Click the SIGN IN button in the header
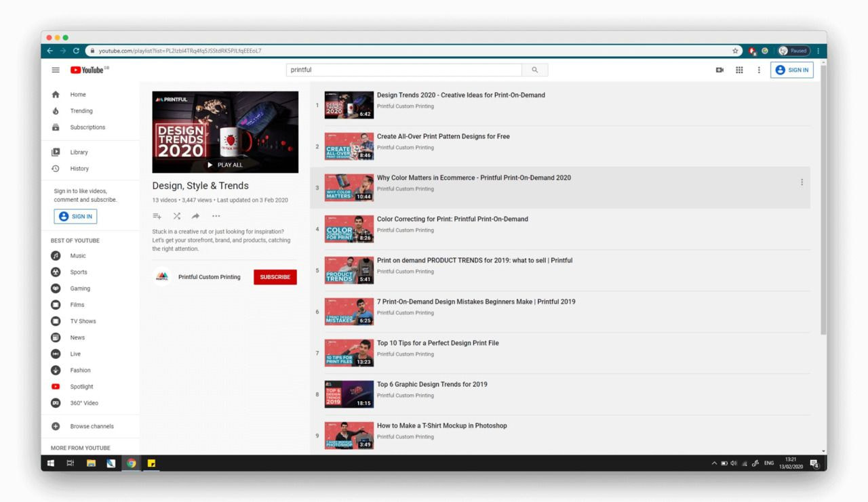 pos(791,70)
